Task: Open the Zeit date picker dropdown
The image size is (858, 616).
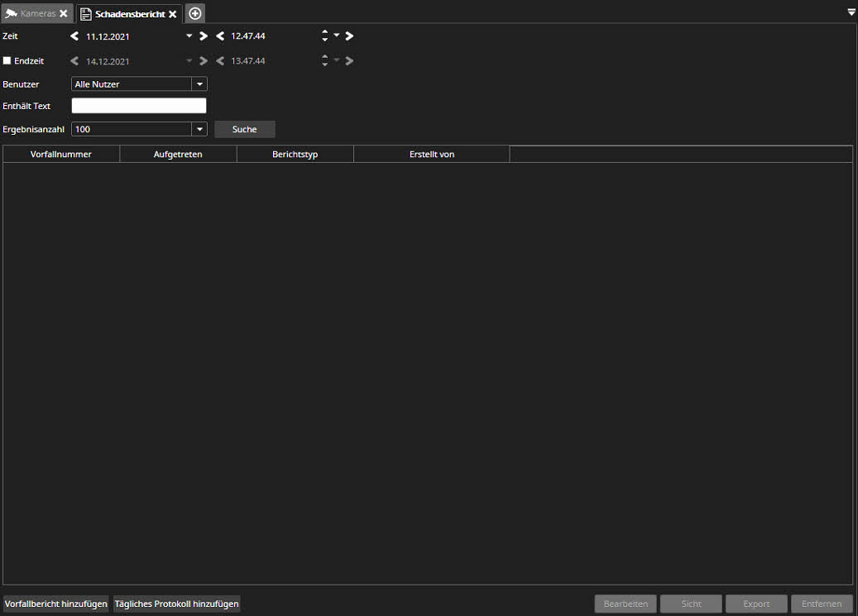Action: [x=189, y=36]
